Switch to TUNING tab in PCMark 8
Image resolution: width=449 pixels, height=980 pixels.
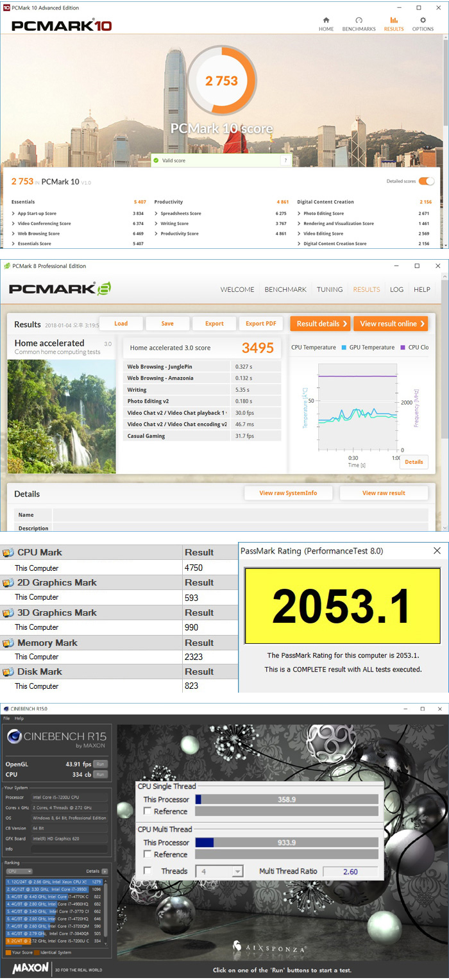330,289
